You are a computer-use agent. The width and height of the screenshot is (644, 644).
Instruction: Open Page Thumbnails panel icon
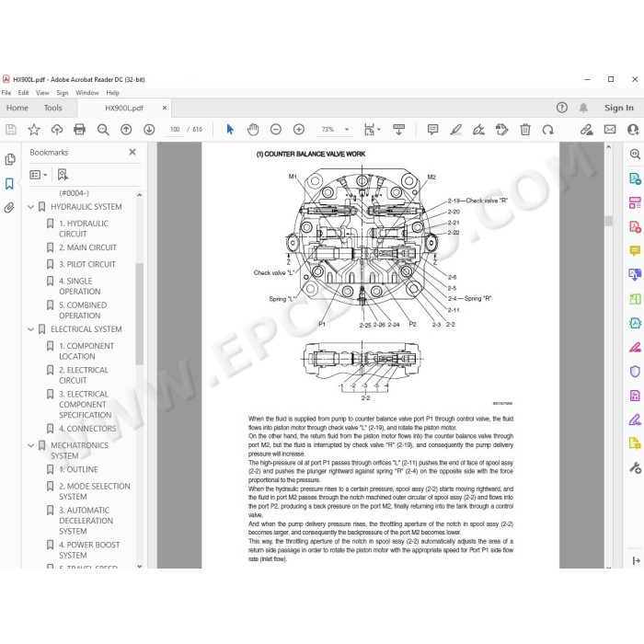point(10,159)
